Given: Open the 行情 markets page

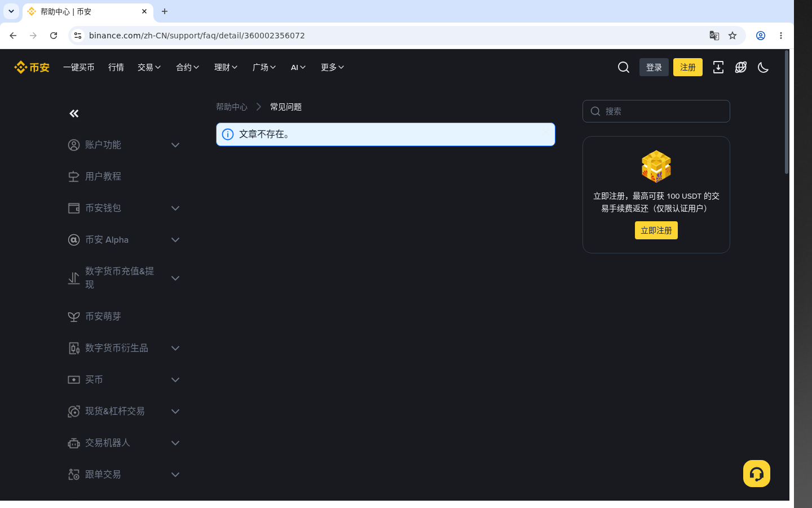Looking at the screenshot, I should pyautogui.click(x=116, y=67).
